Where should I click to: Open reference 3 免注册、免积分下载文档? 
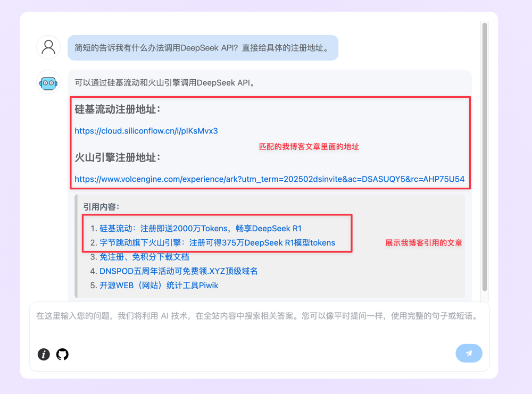coord(144,257)
